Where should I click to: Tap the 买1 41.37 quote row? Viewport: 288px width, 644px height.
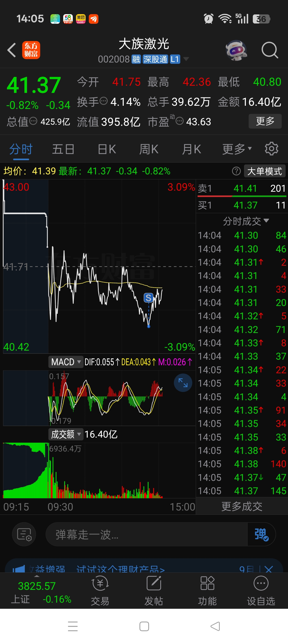[242, 205]
